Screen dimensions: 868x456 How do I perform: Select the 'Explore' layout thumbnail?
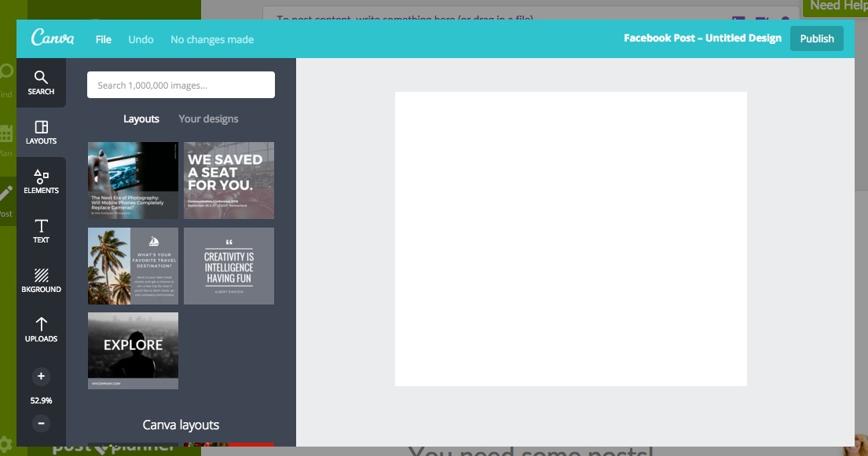tap(133, 350)
